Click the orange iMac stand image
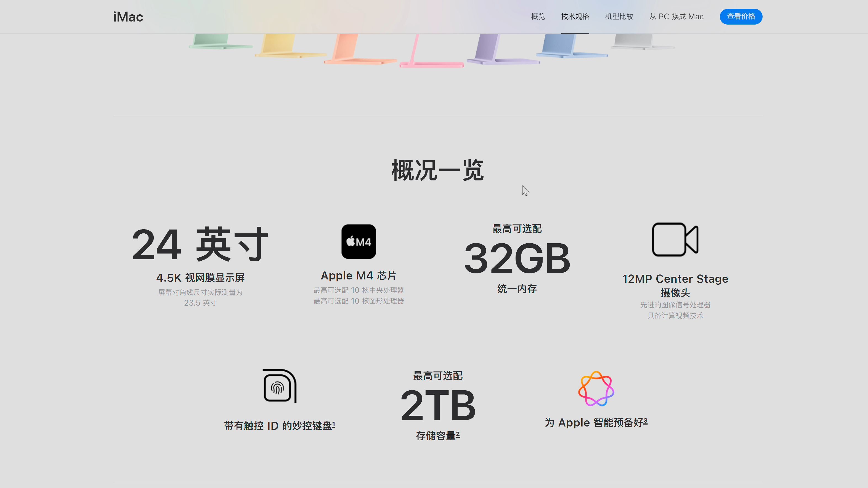This screenshot has width=868, height=488. (360, 49)
